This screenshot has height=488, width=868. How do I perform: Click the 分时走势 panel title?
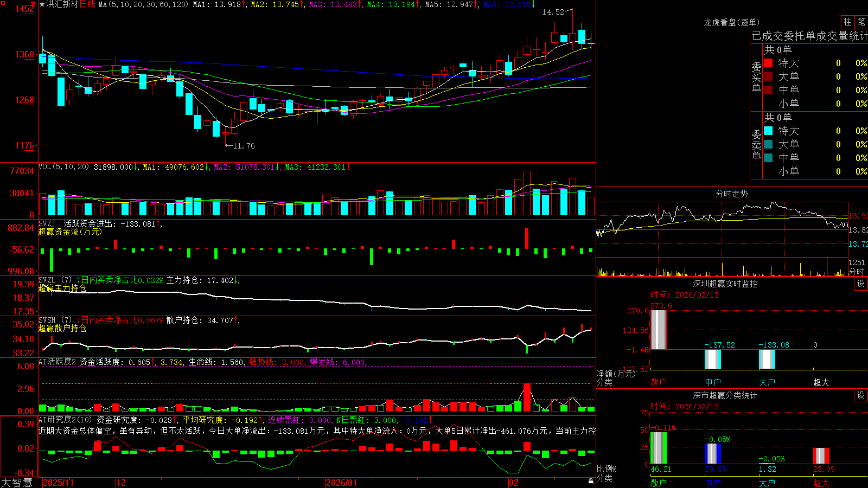pos(731,194)
